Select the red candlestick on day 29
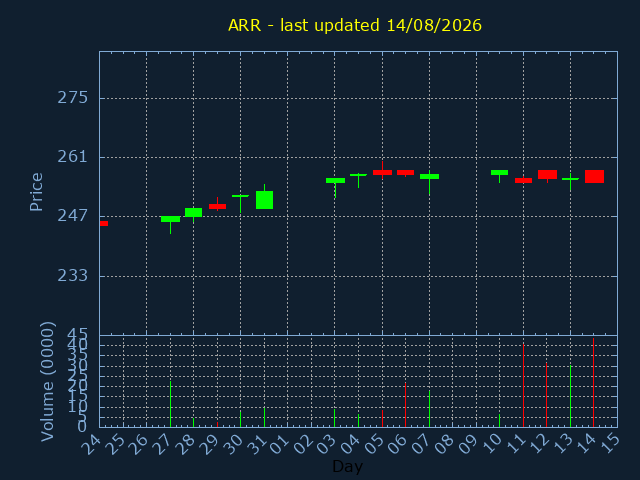Viewport: 640px width, 480px height. tap(217, 206)
